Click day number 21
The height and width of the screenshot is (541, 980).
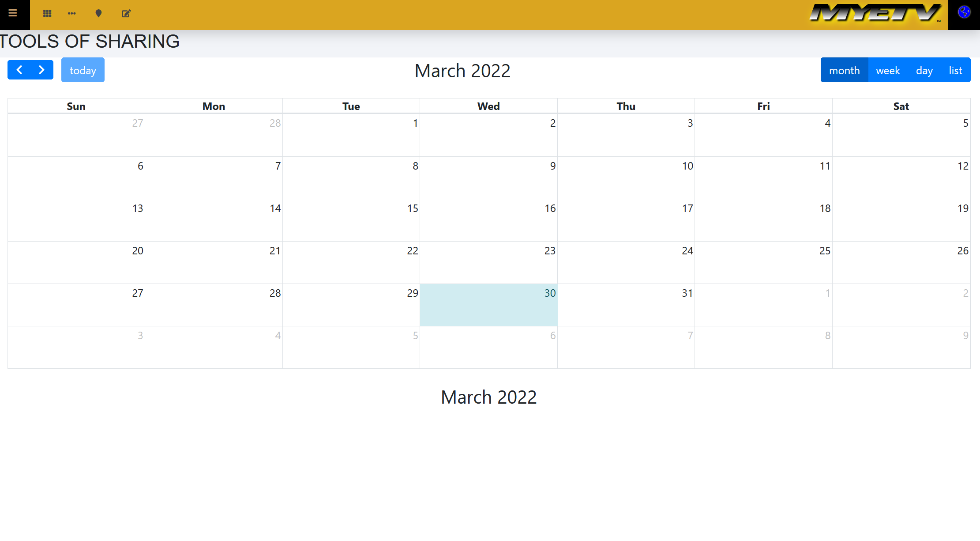[275, 251]
